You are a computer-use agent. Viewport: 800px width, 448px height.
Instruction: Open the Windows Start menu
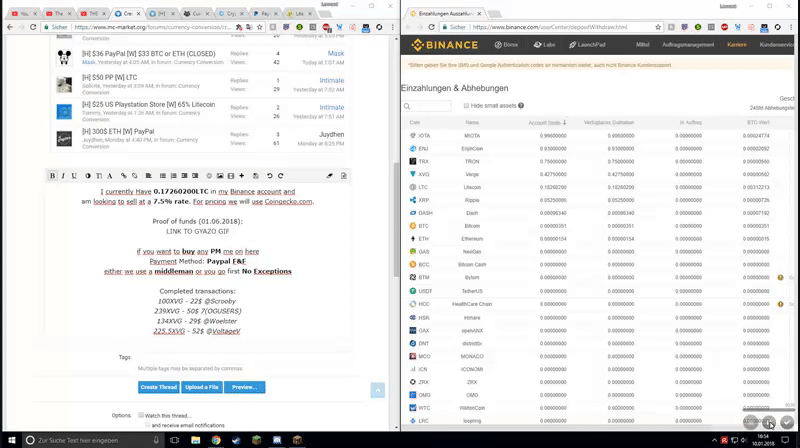pyautogui.click(x=11, y=440)
